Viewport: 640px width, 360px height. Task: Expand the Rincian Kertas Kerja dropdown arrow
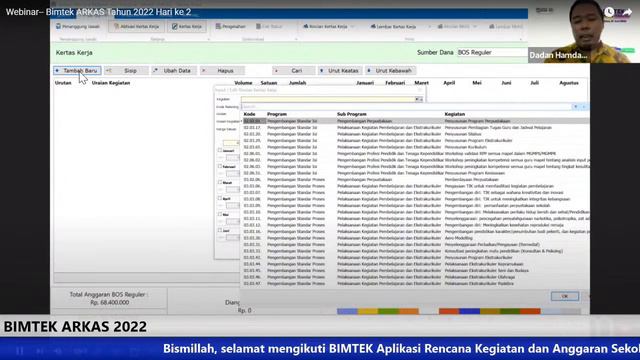click(x=352, y=27)
